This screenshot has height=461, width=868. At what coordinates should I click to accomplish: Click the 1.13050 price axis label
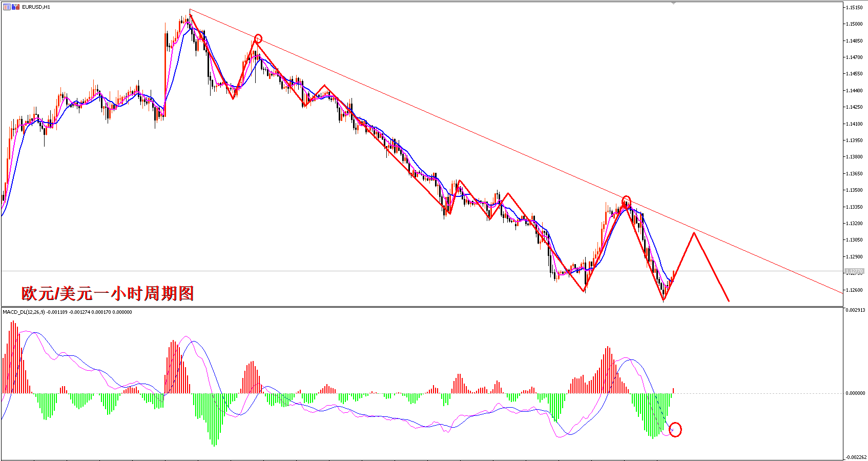point(854,240)
